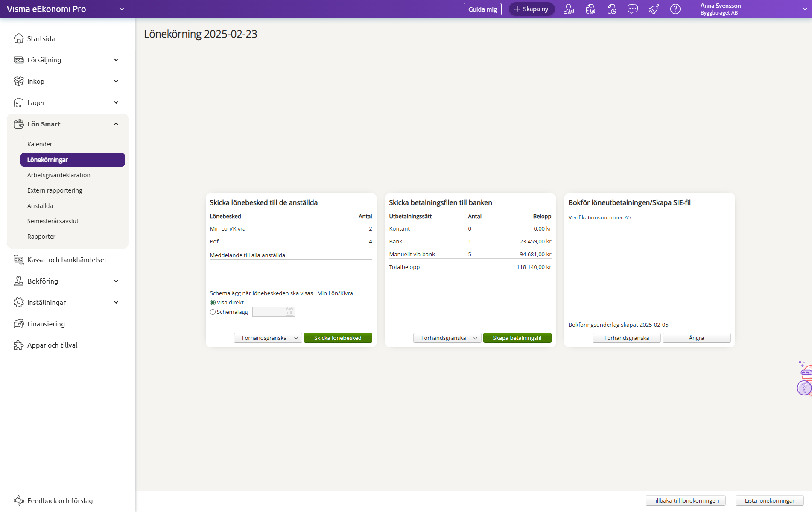Click the rocket icon in top bar
This screenshot has width=812, height=512.
pyautogui.click(x=654, y=9)
